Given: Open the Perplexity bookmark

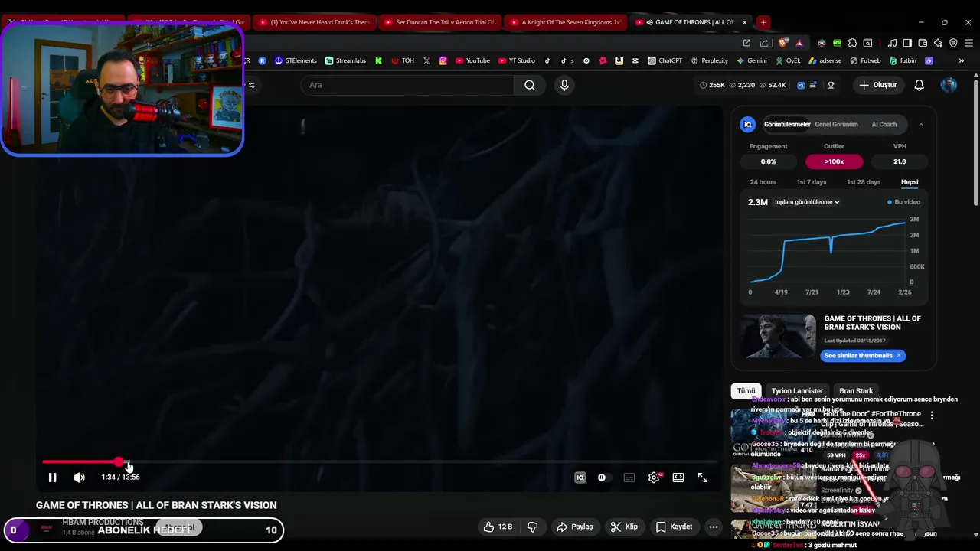Looking at the screenshot, I should (x=709, y=60).
